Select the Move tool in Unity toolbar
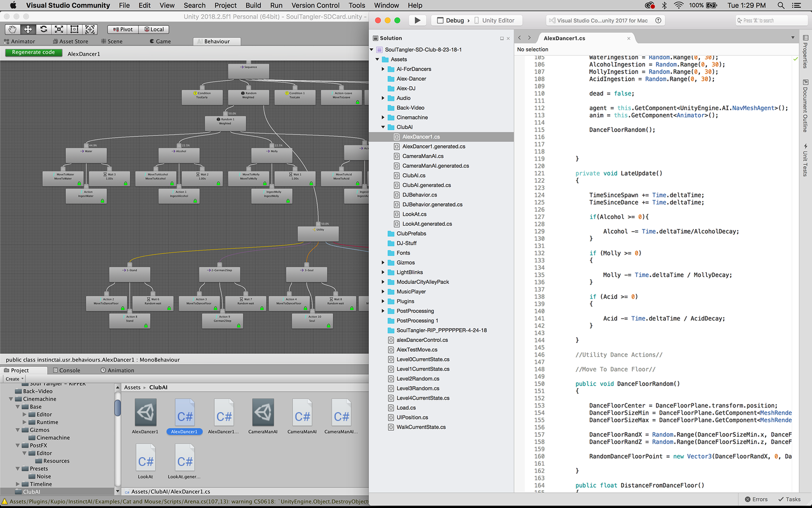This screenshot has width=812, height=508. coord(28,29)
